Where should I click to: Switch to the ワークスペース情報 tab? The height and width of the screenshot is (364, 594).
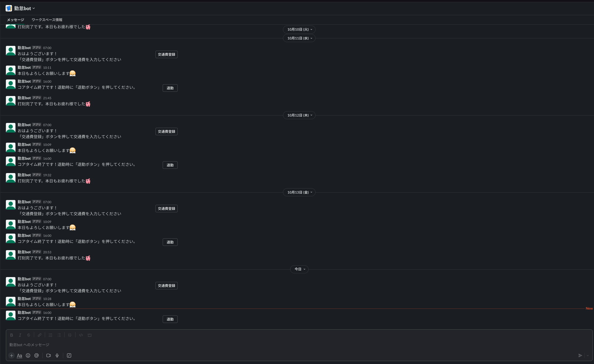[47, 19]
